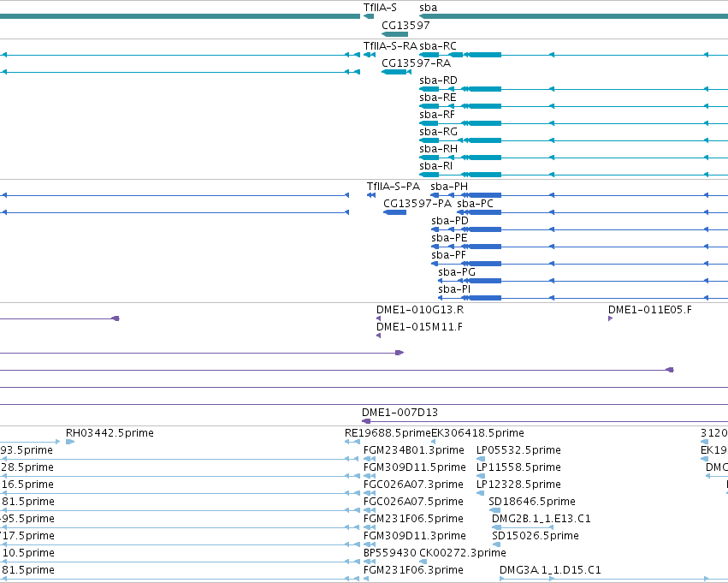
Task: Select the sba-PI protein label
Action: [454, 289]
